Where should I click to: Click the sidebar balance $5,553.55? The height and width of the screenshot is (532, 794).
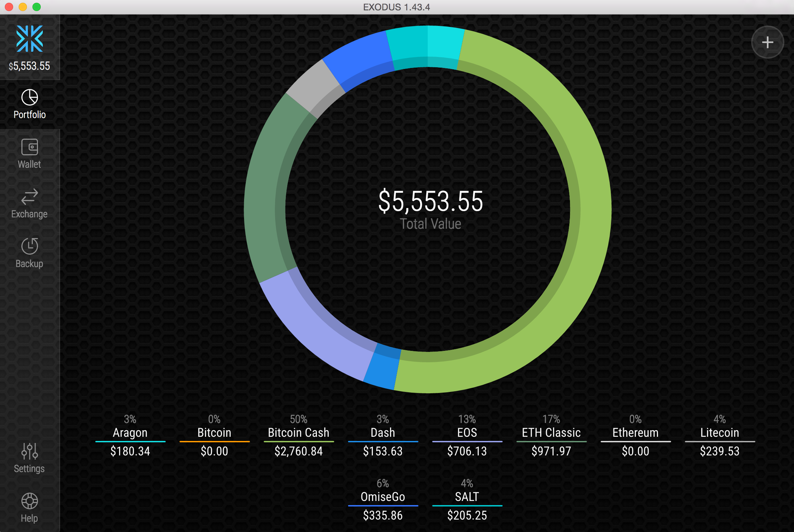click(x=30, y=66)
